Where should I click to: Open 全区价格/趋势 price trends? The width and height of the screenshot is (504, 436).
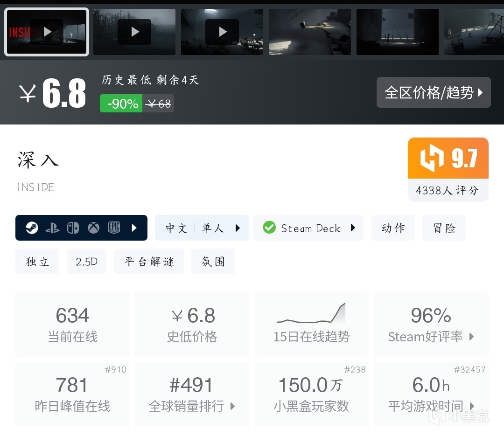(434, 92)
